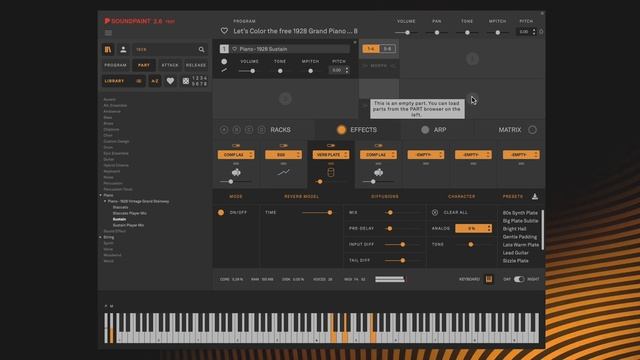
Task: Collapse the Piano category in the tree
Action: coord(100,195)
